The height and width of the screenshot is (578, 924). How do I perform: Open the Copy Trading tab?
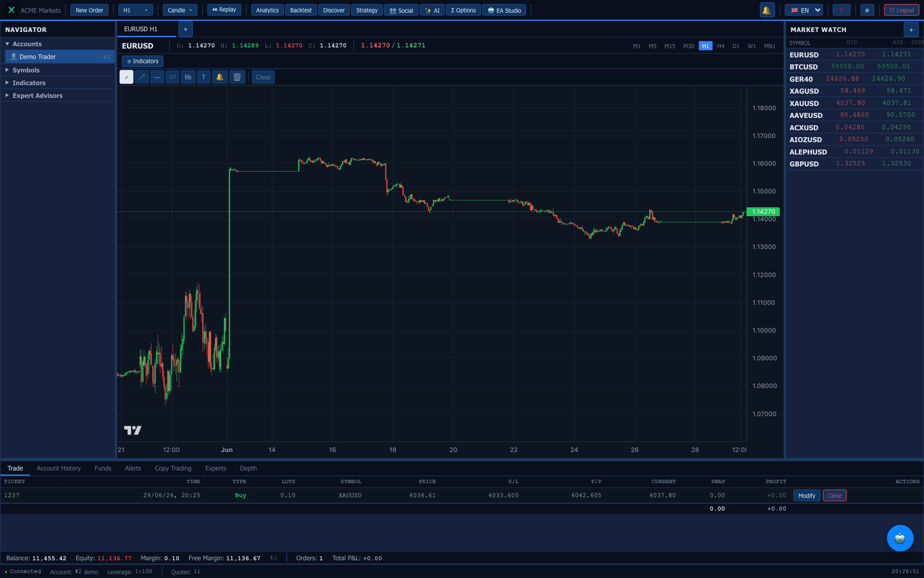[x=173, y=468]
